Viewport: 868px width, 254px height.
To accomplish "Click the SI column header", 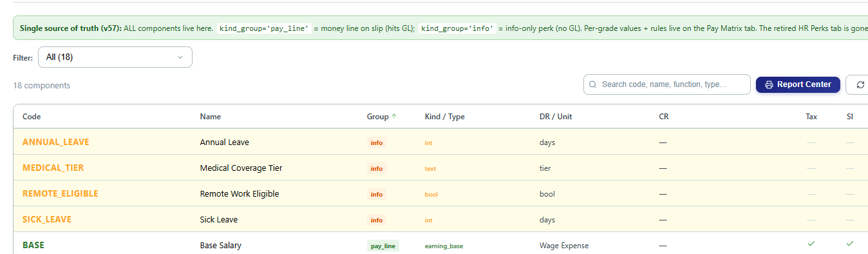I will (850, 117).
